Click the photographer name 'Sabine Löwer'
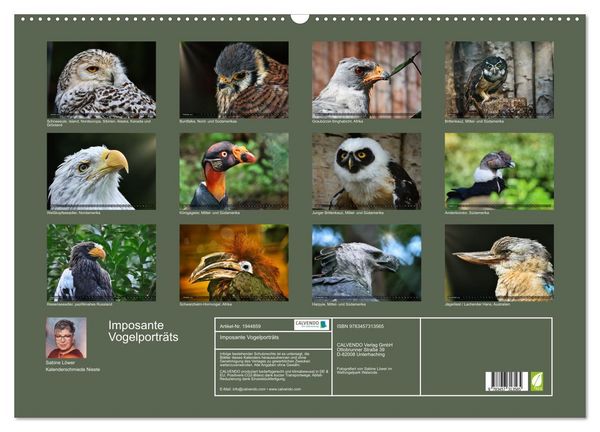600x432 pixels. click(x=60, y=362)
